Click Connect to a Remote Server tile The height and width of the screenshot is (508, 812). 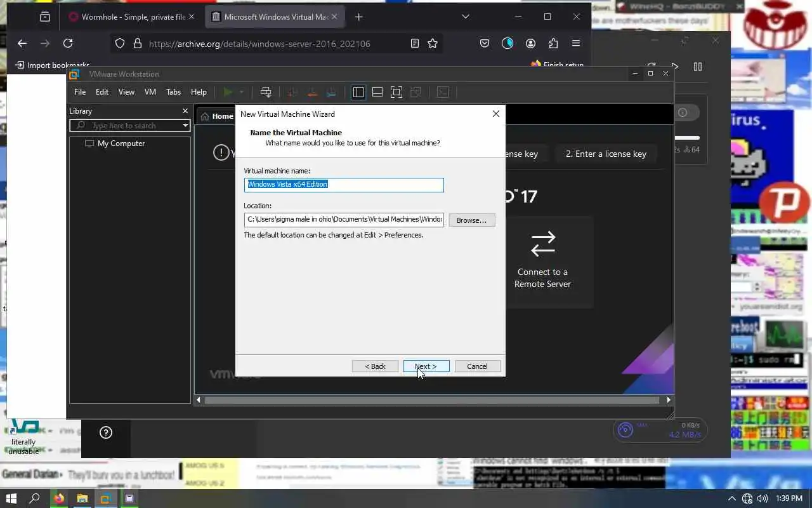(x=542, y=261)
